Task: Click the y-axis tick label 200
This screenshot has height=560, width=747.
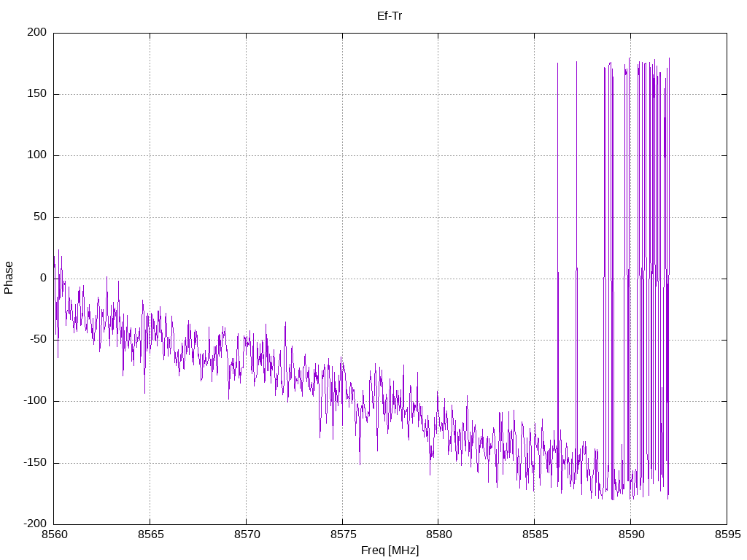Action: point(37,32)
